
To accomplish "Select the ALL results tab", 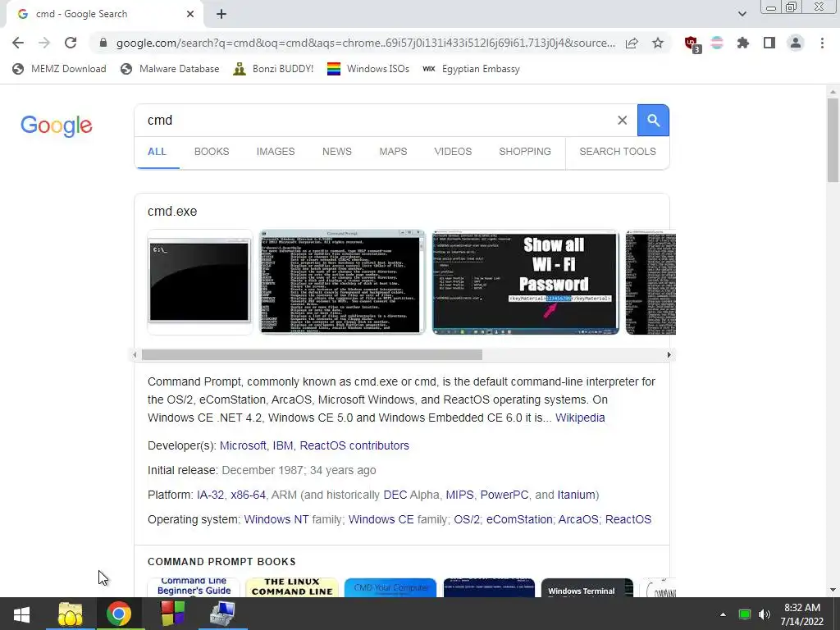I will 157,152.
